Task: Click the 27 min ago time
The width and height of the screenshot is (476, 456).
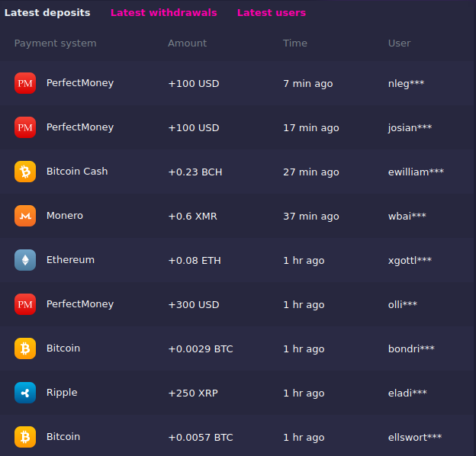Action: point(311,172)
